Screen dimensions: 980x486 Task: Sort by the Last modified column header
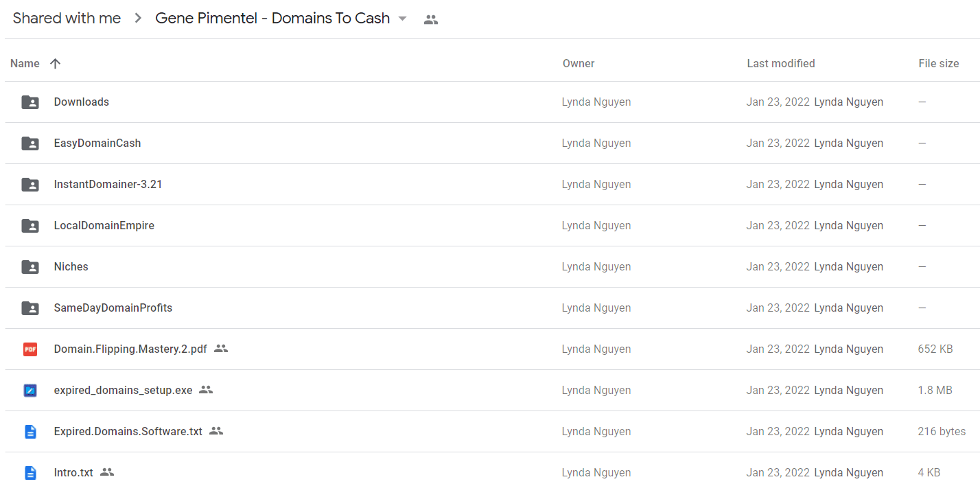[781, 63]
